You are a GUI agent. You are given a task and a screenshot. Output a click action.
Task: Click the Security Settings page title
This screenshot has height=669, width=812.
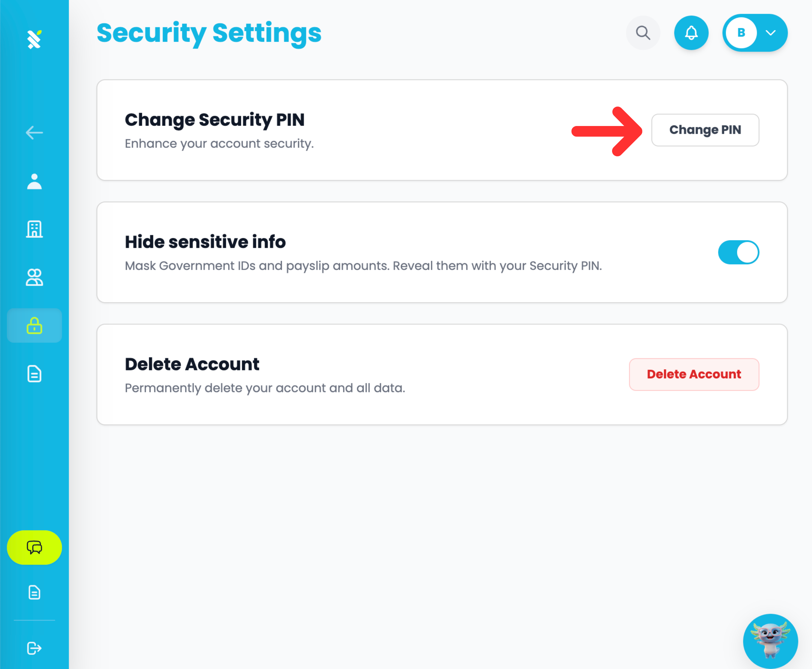(209, 34)
